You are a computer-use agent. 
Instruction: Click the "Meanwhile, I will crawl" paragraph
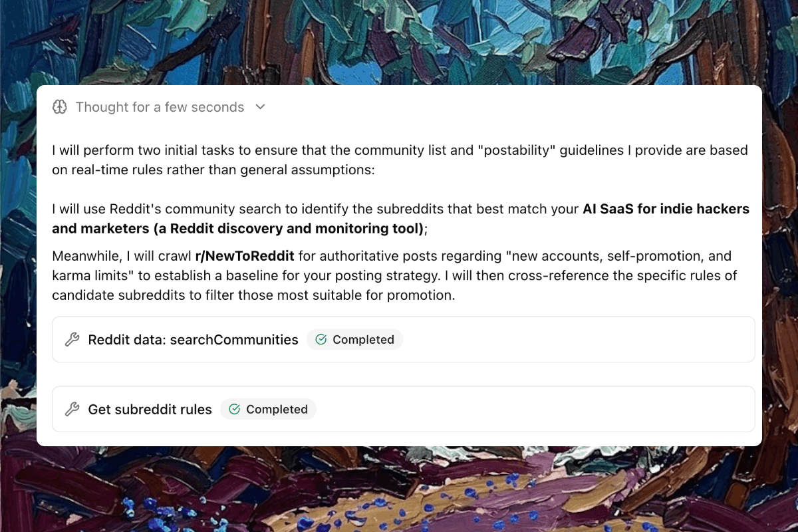(x=399, y=275)
